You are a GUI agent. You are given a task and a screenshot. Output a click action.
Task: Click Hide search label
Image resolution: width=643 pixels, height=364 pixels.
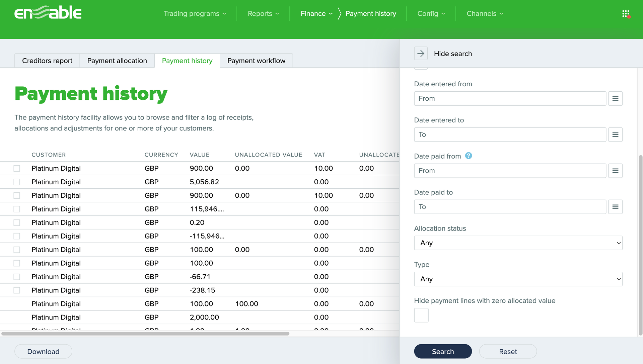[x=453, y=54]
